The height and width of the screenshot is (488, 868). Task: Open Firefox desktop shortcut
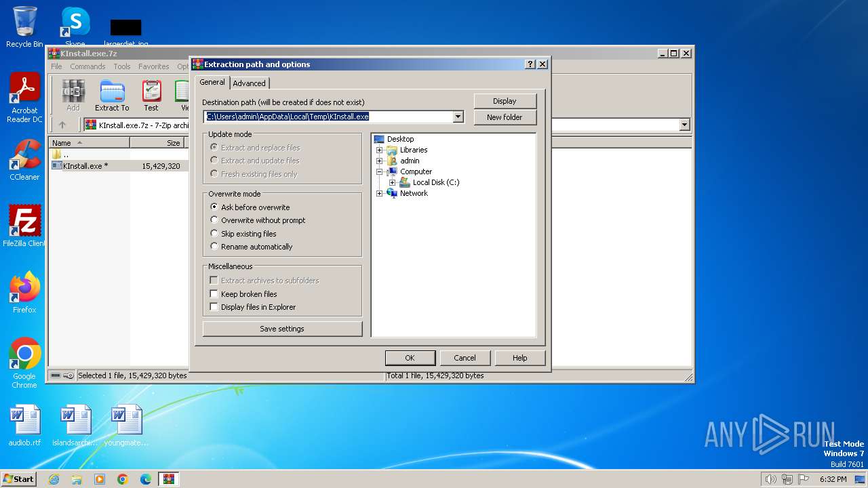(24, 292)
